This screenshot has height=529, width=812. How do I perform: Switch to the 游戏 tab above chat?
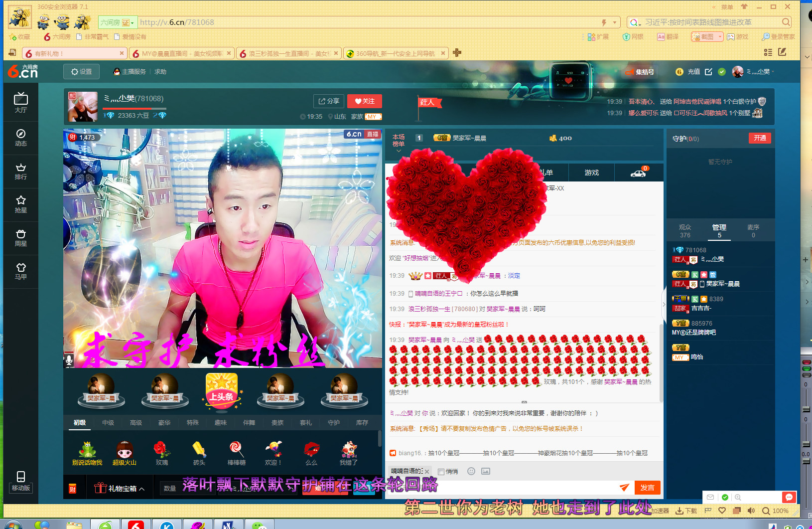(591, 173)
